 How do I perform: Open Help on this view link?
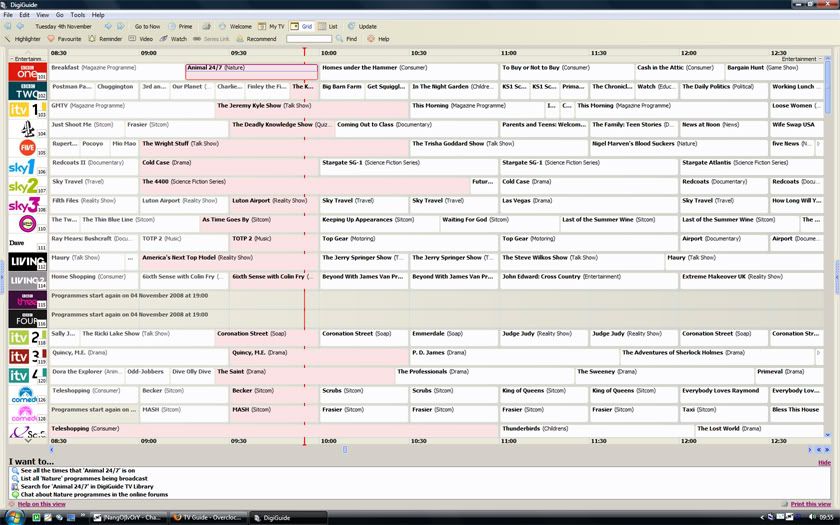pyautogui.click(x=41, y=504)
